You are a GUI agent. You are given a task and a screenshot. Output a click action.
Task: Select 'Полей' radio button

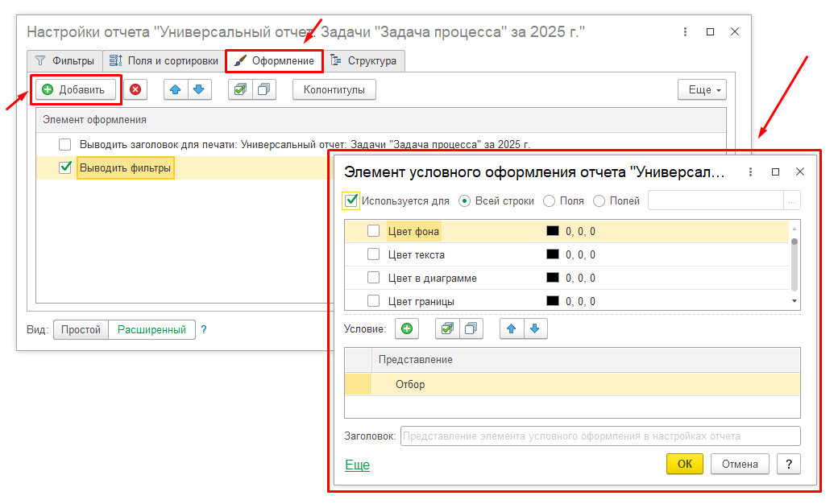point(599,200)
